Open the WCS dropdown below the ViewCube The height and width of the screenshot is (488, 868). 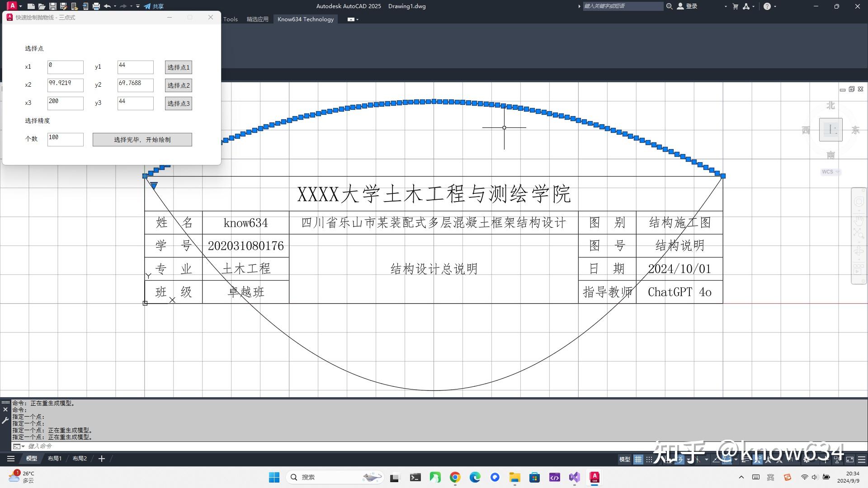(x=830, y=172)
